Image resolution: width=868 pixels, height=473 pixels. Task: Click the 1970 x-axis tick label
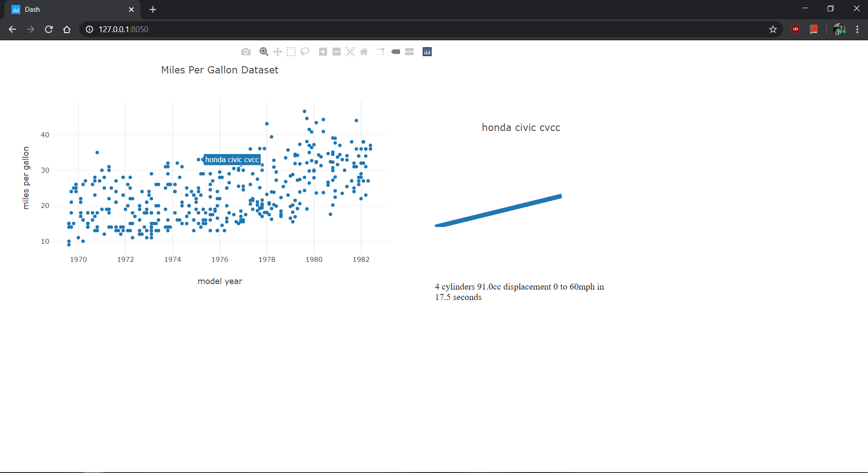(78, 259)
